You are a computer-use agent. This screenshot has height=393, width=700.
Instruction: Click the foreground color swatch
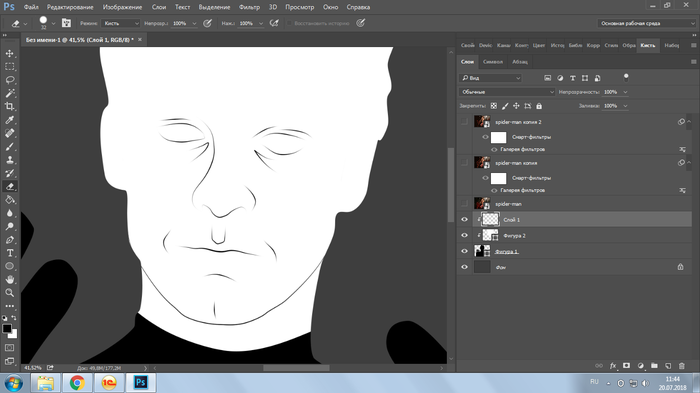click(7, 329)
